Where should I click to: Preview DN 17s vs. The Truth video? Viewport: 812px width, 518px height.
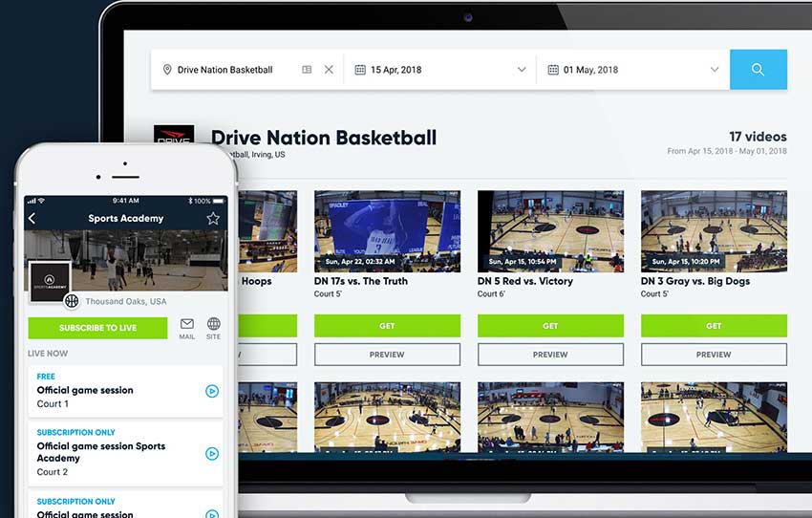point(387,355)
